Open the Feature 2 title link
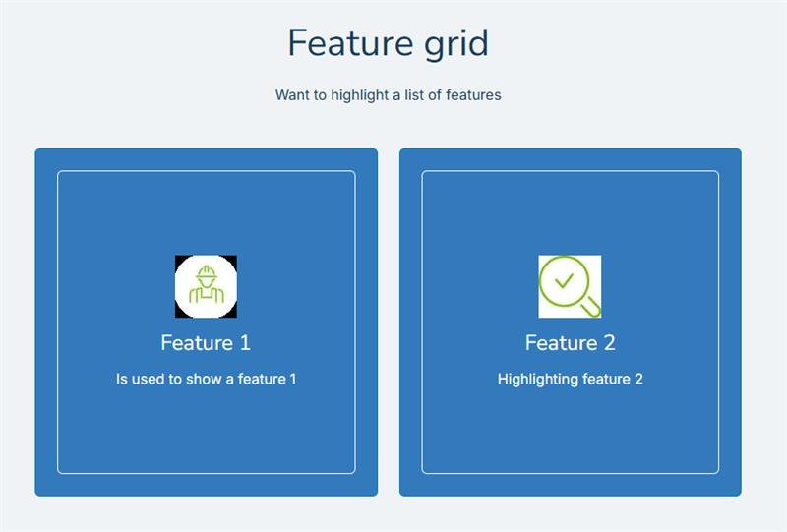This screenshot has width=787, height=532. (571, 343)
